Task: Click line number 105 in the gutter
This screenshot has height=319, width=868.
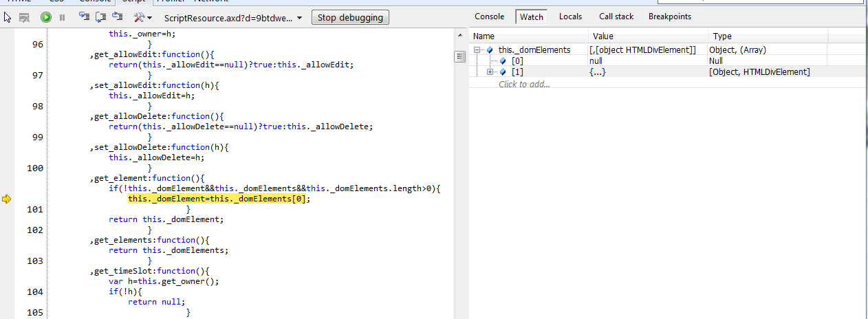Action: pos(34,312)
